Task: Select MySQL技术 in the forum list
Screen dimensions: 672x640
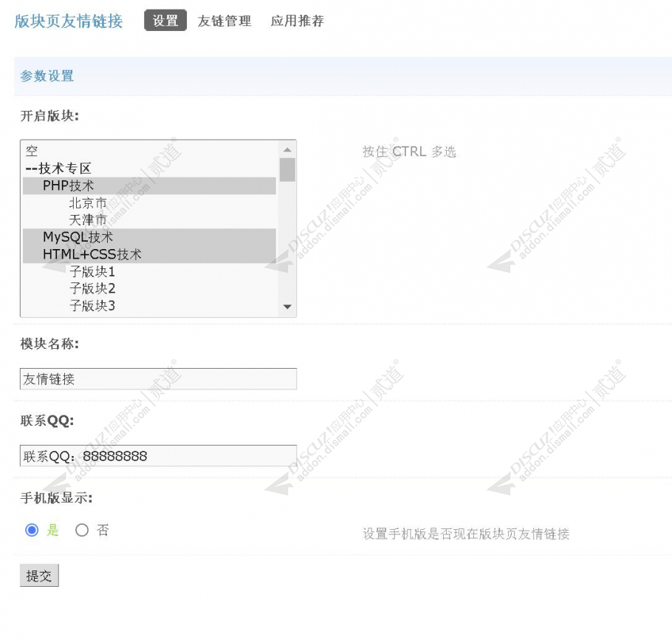Action: coord(149,236)
